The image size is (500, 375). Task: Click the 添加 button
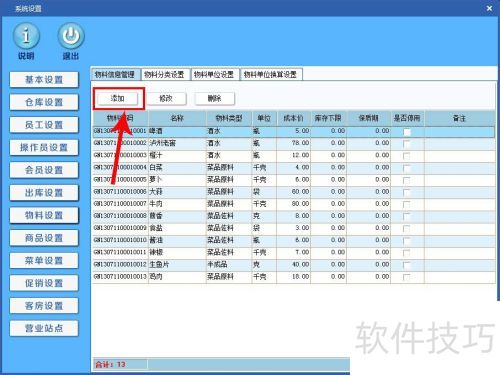(117, 98)
